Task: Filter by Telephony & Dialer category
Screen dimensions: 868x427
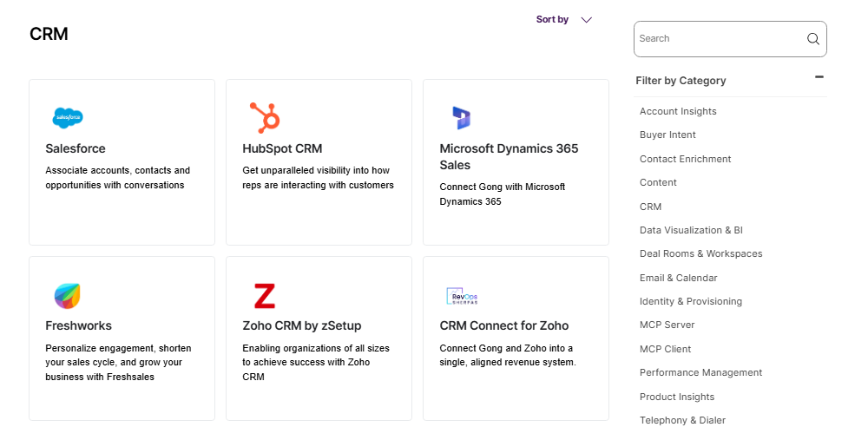Action: click(x=682, y=420)
